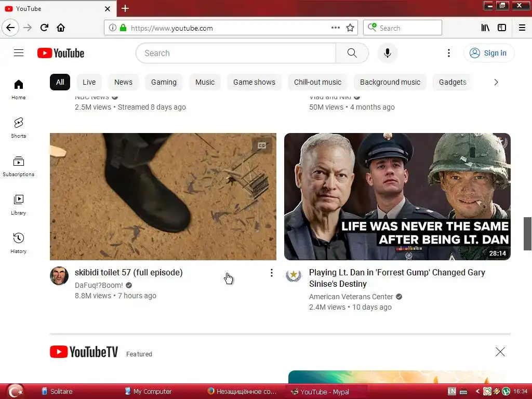Select the Gadgets filter chip

pos(453,82)
